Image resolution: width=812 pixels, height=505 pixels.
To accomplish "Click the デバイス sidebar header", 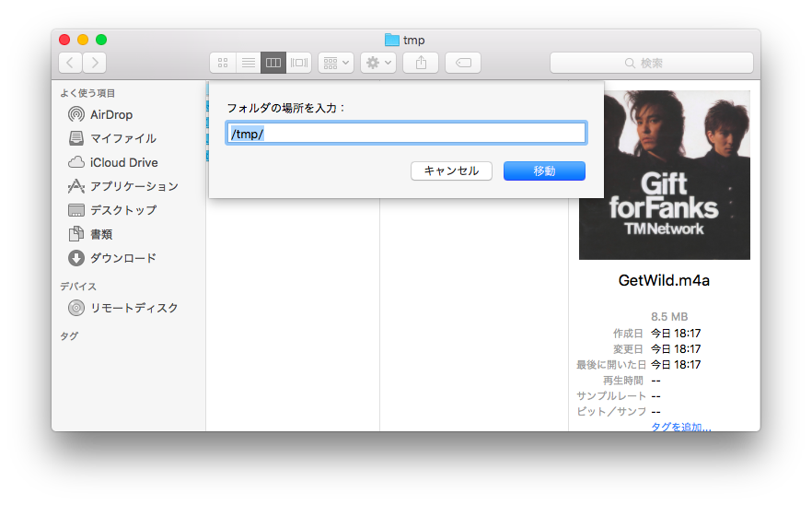I will pos(78,287).
